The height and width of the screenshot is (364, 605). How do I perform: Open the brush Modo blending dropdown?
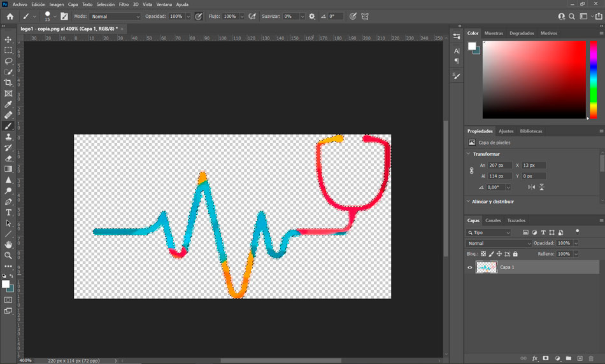coord(115,17)
